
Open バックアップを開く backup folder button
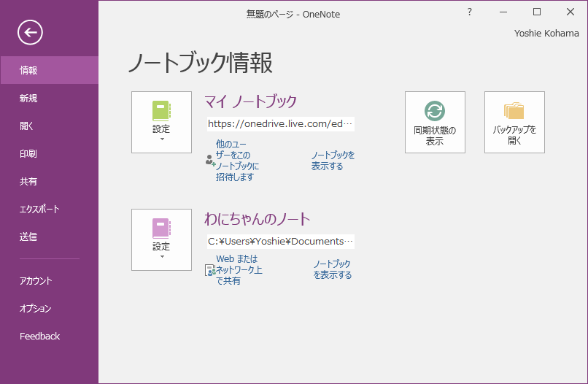514,123
